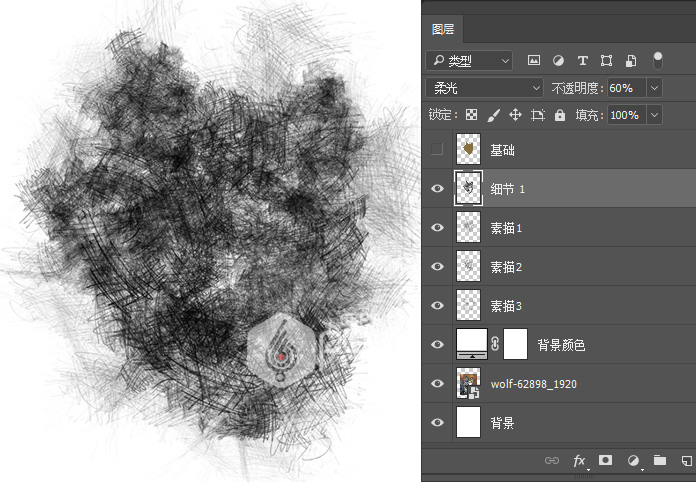This screenshot has height=482, width=696.
Task: Open the fill slider dropdown arrow
Action: (x=654, y=115)
